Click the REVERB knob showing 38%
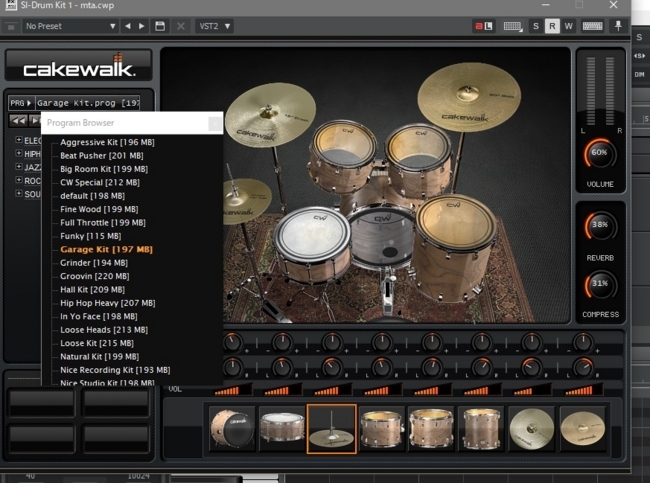The height and width of the screenshot is (483, 650). 600,226
